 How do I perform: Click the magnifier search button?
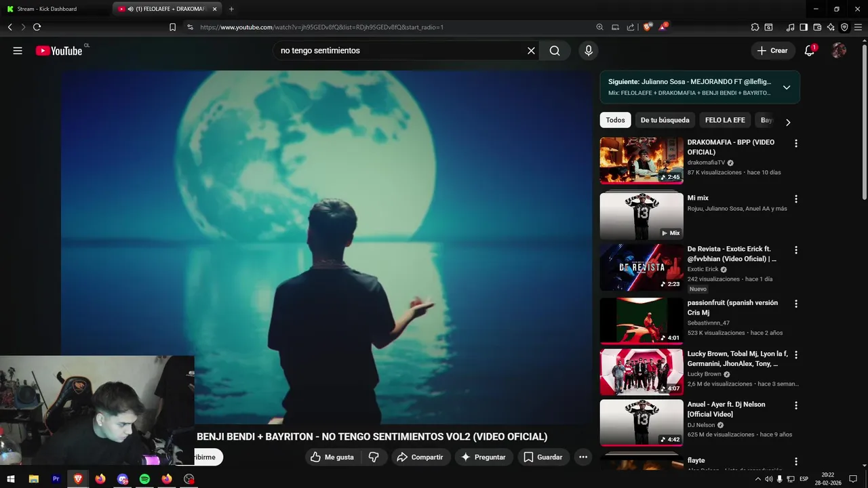point(555,51)
